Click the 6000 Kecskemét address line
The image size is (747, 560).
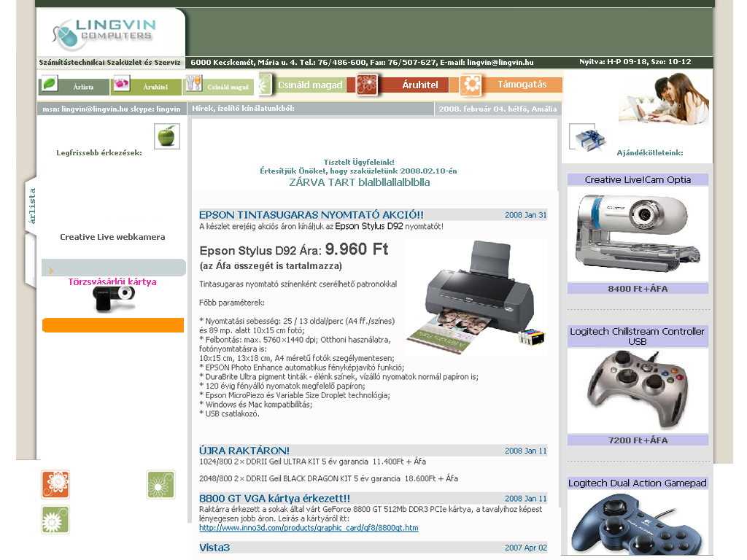point(362,63)
